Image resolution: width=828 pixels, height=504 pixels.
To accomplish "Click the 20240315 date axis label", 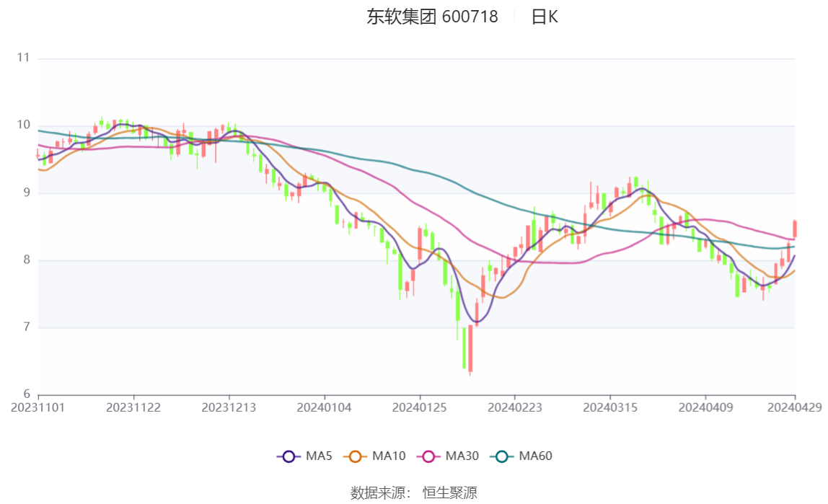I will pyautogui.click(x=610, y=407).
